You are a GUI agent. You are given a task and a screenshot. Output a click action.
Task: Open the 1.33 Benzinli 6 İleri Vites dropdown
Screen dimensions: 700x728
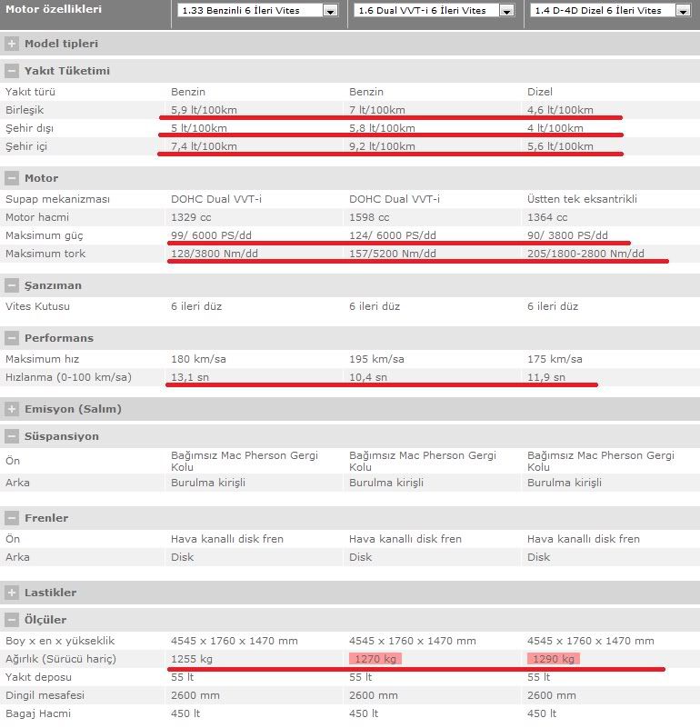(x=330, y=11)
